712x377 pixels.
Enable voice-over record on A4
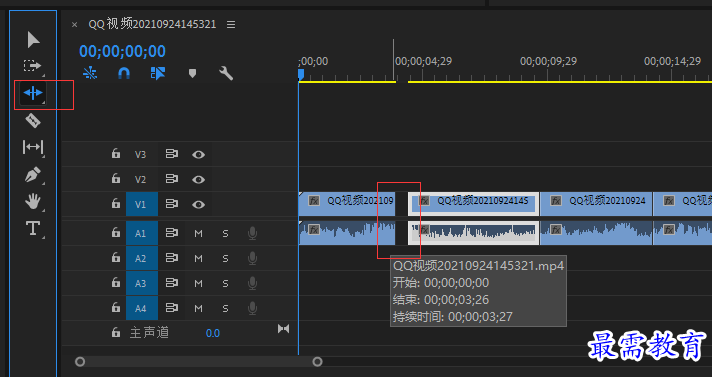252,308
